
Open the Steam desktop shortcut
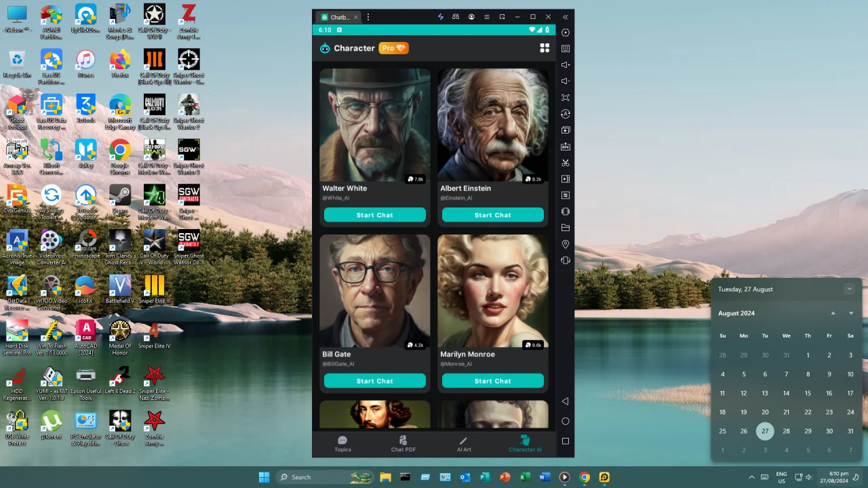(x=120, y=200)
